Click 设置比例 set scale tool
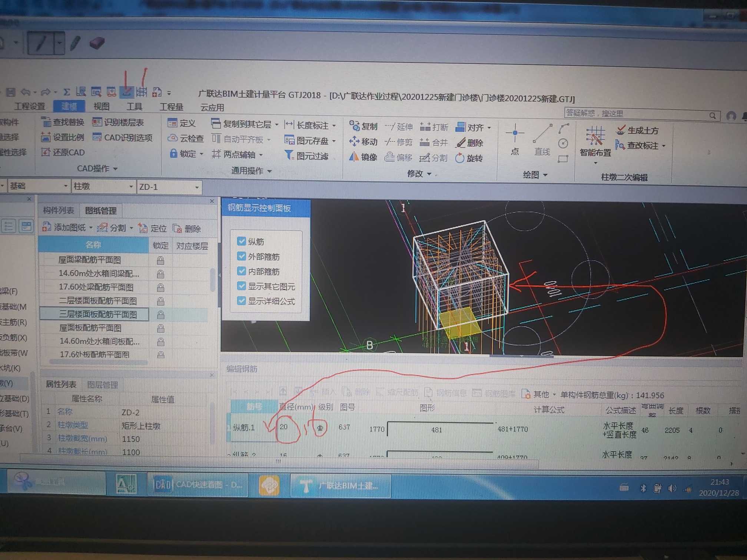The height and width of the screenshot is (560, 747). [x=63, y=137]
